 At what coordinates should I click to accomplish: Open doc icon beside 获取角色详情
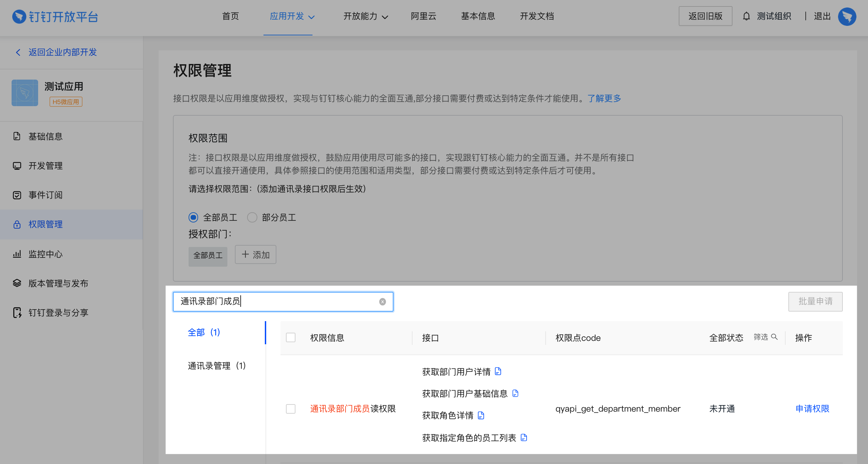[481, 415]
